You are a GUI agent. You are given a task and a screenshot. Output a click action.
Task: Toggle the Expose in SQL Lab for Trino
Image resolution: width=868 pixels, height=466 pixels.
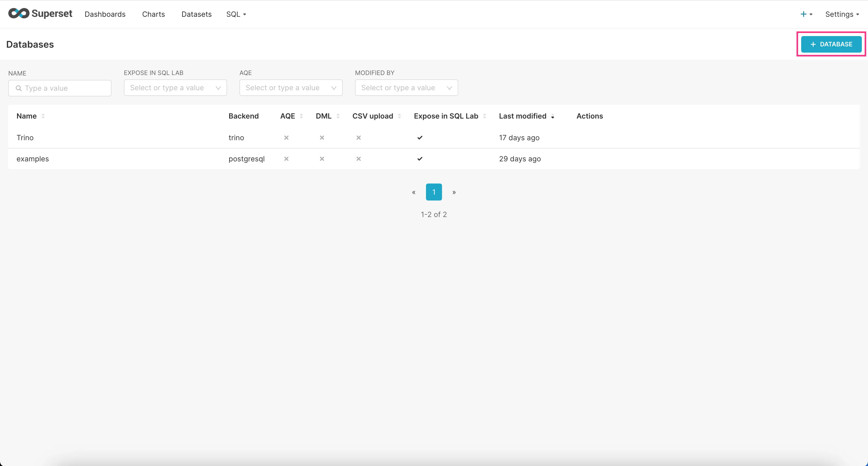[420, 137]
